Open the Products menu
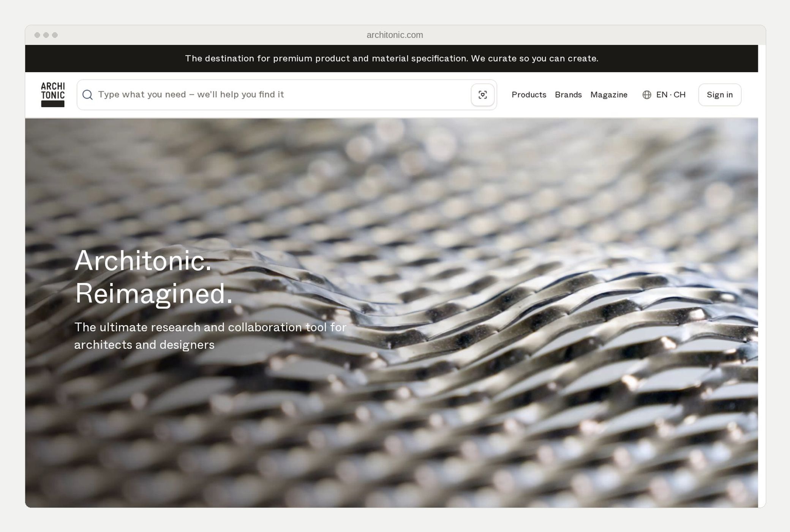 [529, 94]
